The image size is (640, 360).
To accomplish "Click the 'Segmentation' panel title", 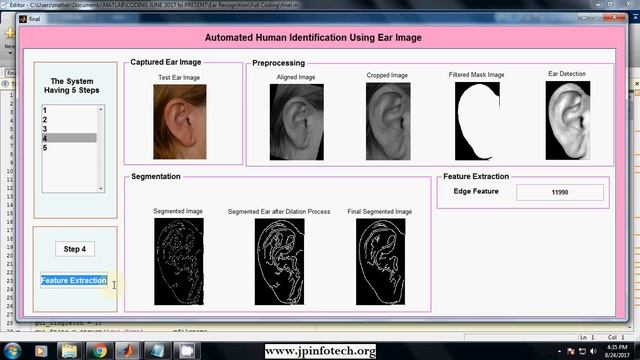I will tap(156, 176).
